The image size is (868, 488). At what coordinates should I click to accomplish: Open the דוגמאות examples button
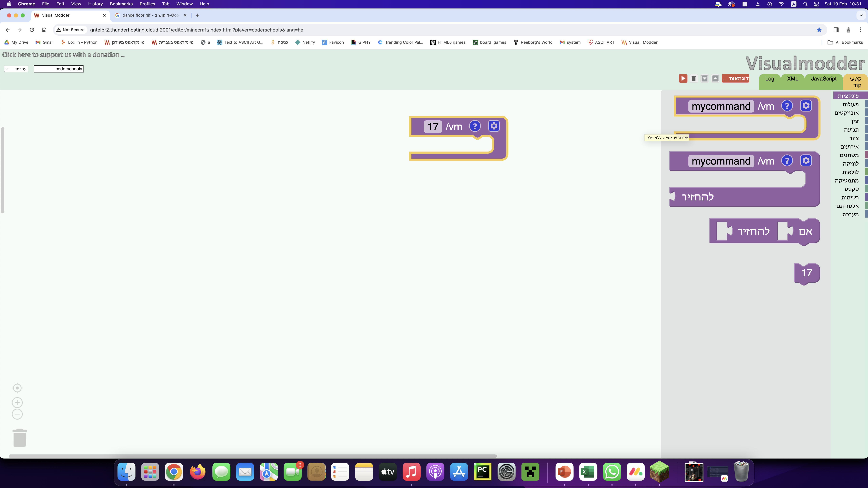(735, 78)
